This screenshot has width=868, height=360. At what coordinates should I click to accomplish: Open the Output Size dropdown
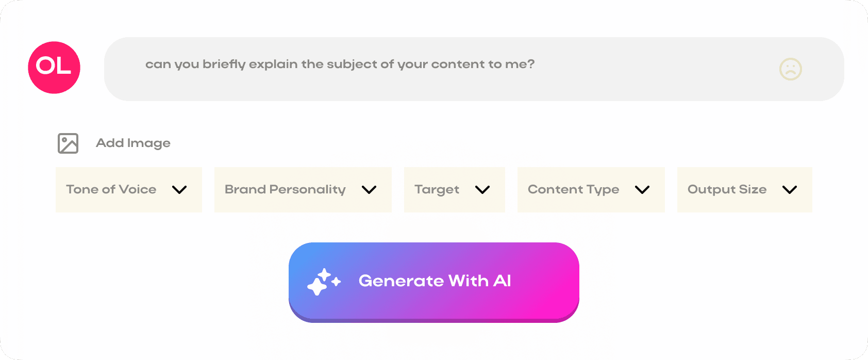point(744,190)
